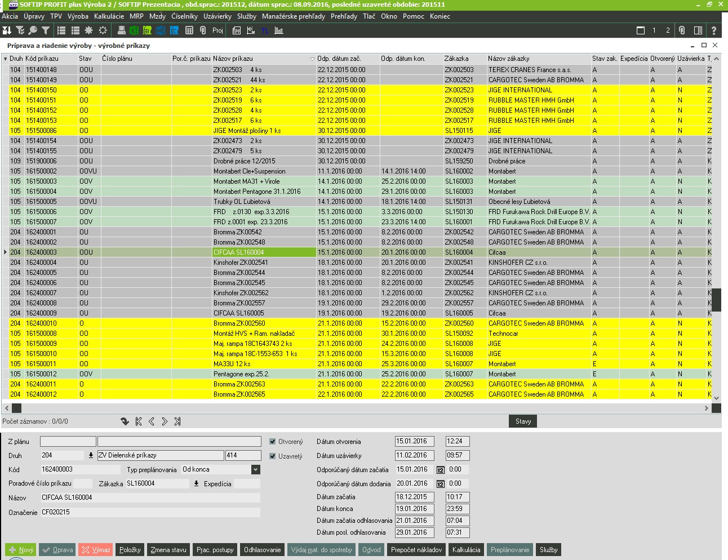The height and width of the screenshot is (560, 728).
Task: Click the print icon in toolbar
Action: 121,30
